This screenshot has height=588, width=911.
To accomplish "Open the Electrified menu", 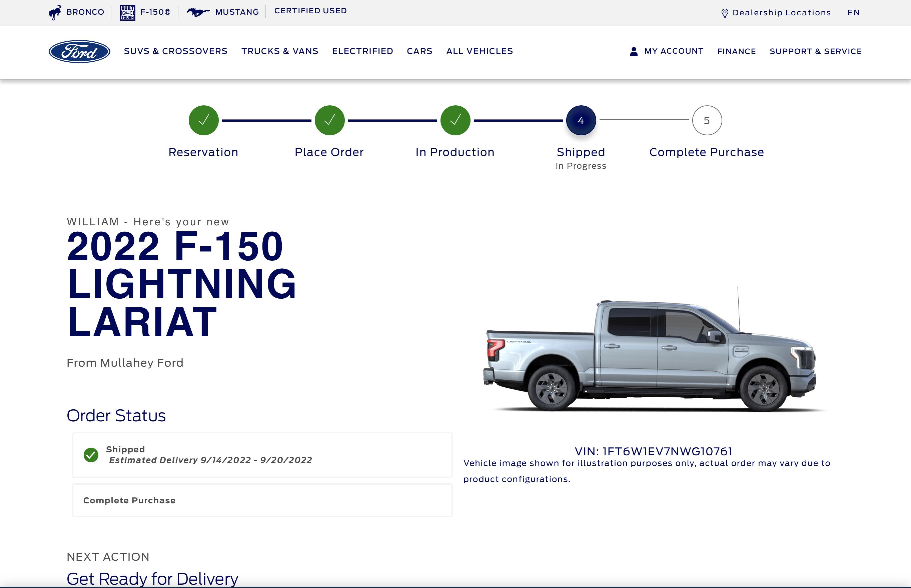I will tap(362, 51).
